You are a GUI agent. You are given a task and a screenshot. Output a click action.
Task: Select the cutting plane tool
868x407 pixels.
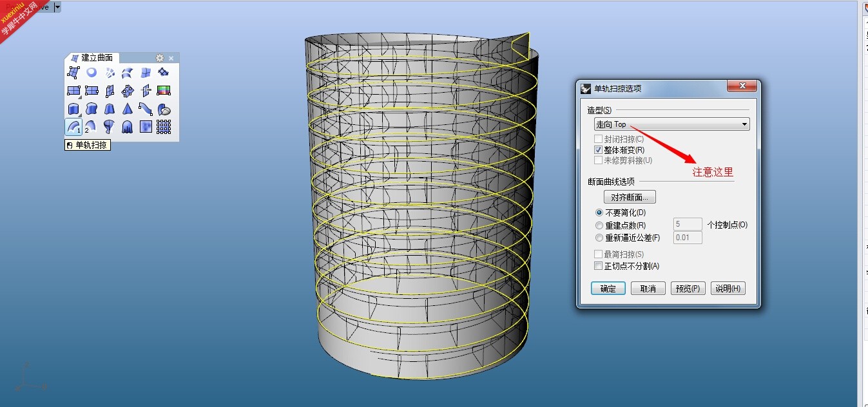[x=146, y=91]
